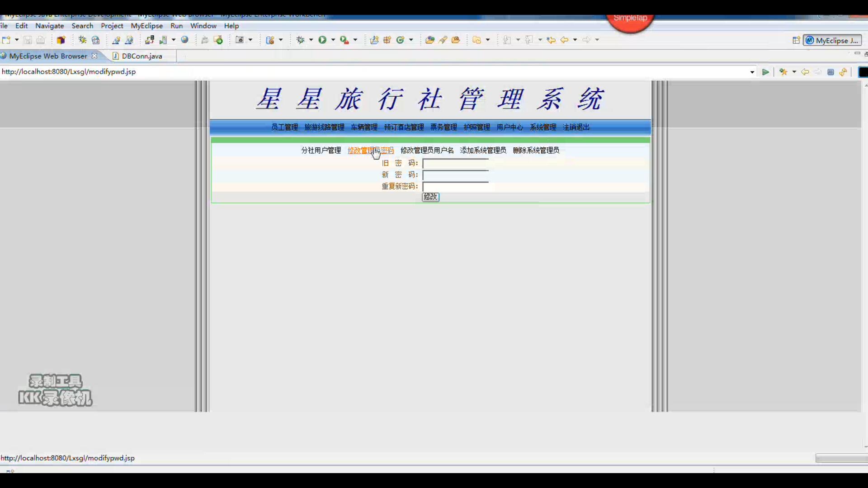Click the server with arrows deploy icon

click(x=149, y=40)
